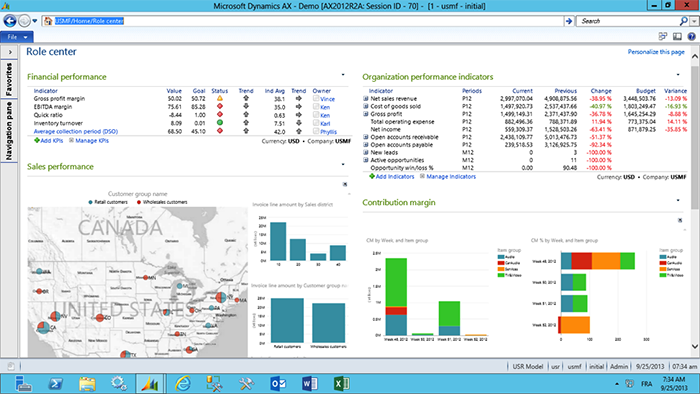
Task: Click the page scrollbar up arrow
Action: 695,57
